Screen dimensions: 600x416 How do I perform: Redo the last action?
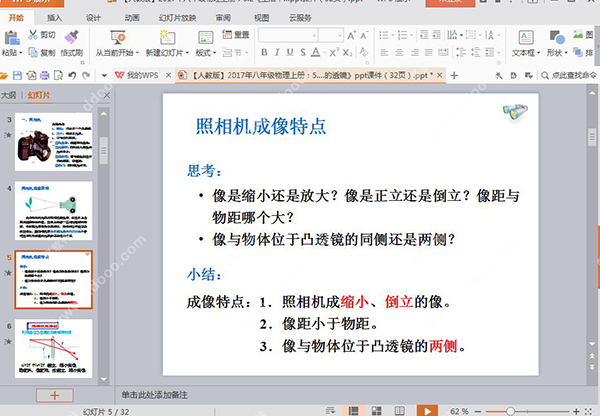(86, 76)
